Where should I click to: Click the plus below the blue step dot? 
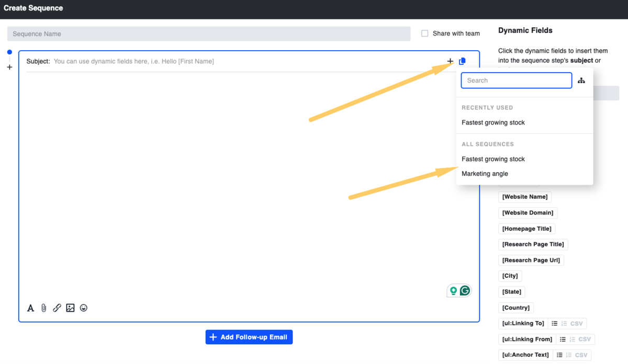[9, 67]
